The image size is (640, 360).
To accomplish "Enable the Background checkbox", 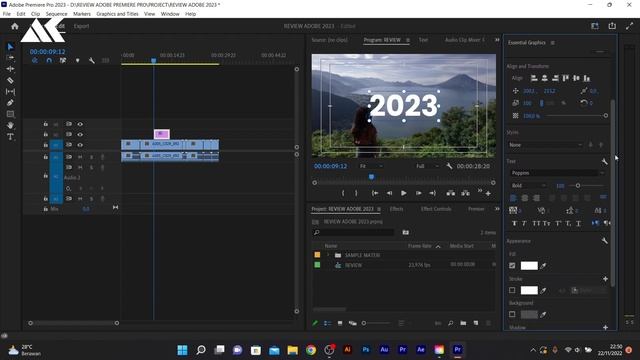I will click(x=512, y=314).
